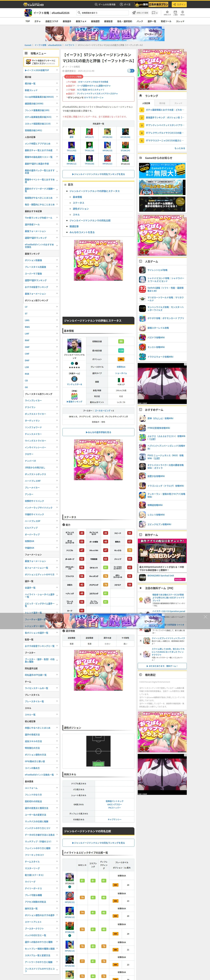This screenshot has width=210, height=980.
Task: Open the Game8 logo home link
Action: click(34, 5)
